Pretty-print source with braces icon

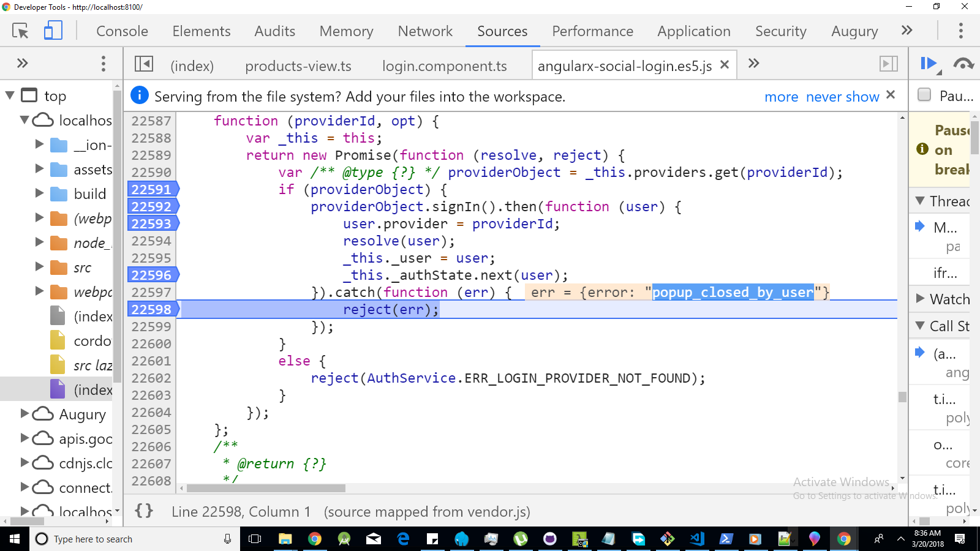click(x=143, y=510)
